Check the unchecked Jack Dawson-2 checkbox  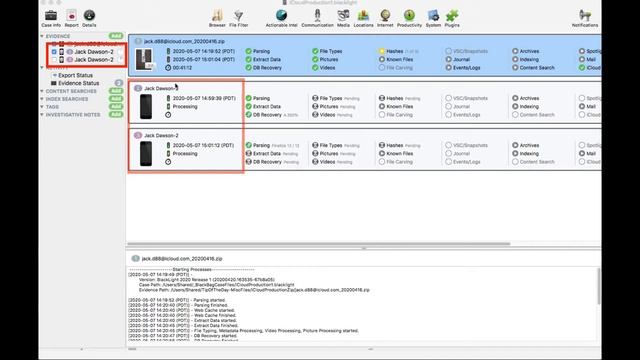[x=54, y=60]
